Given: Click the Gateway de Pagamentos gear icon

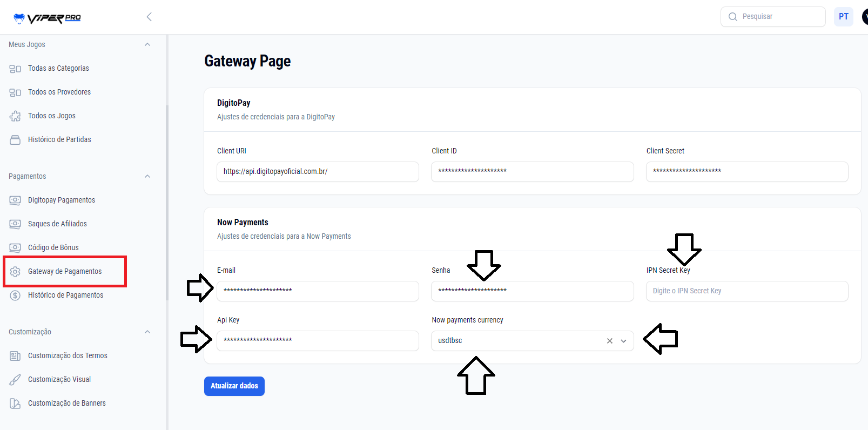Looking at the screenshot, I should pos(15,272).
